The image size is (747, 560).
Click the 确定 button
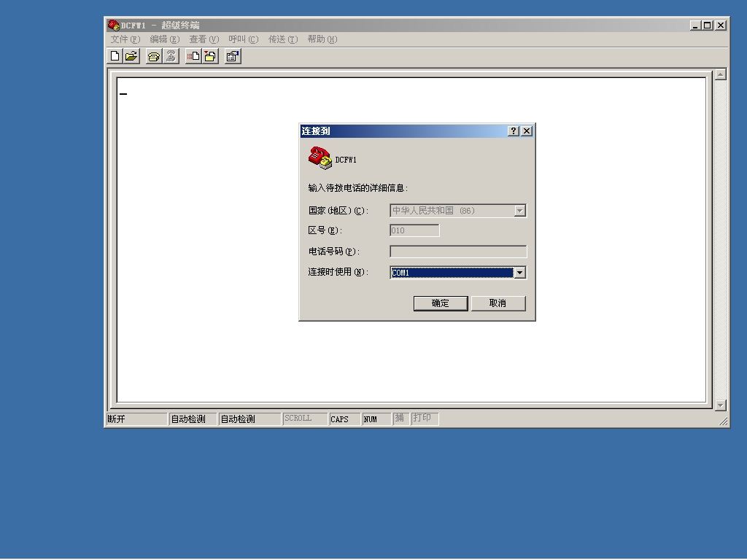440,303
